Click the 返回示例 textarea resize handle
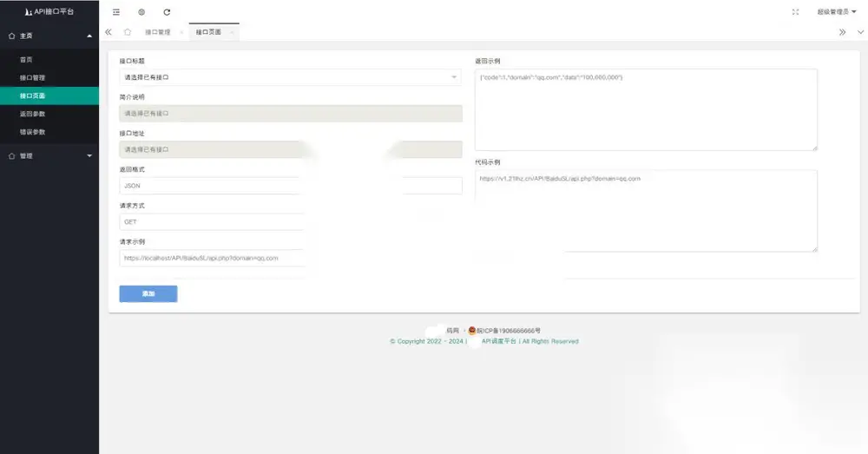Viewport: 868px width, 454px height. coord(814,148)
